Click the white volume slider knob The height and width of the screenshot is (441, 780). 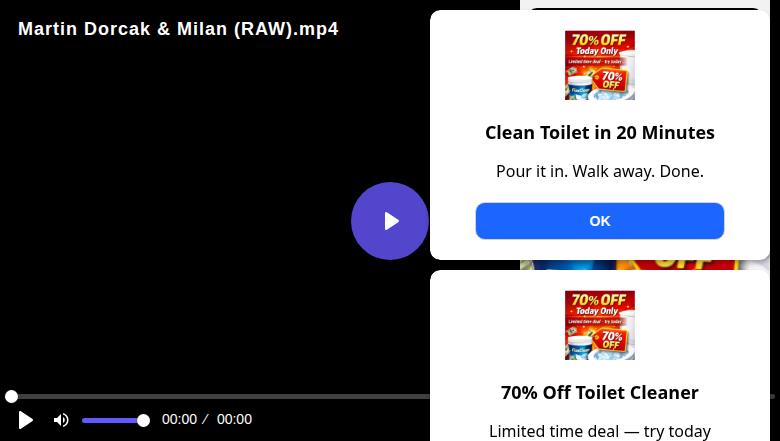[x=143, y=421]
